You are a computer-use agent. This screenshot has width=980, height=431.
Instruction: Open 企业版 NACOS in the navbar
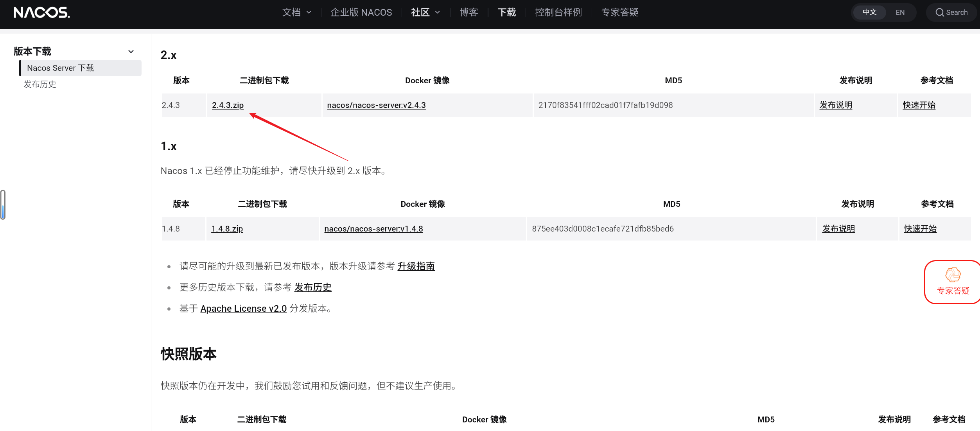click(361, 13)
